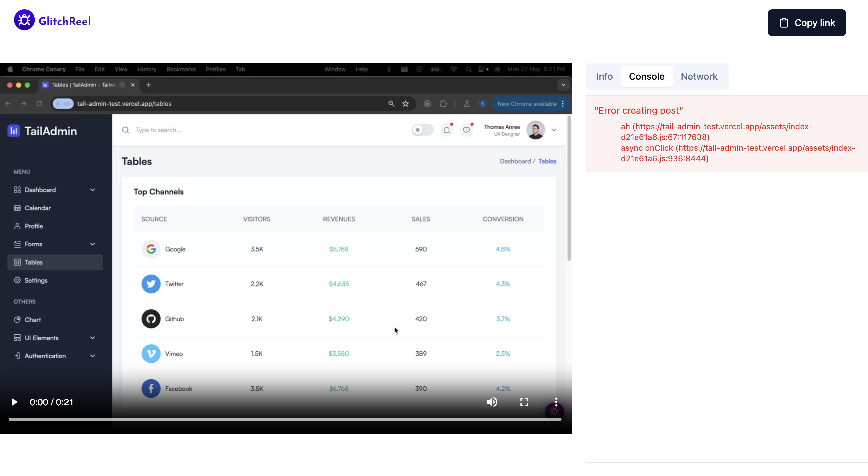The image size is (868, 476).
Task: Open the Network tab
Action: pos(699,76)
